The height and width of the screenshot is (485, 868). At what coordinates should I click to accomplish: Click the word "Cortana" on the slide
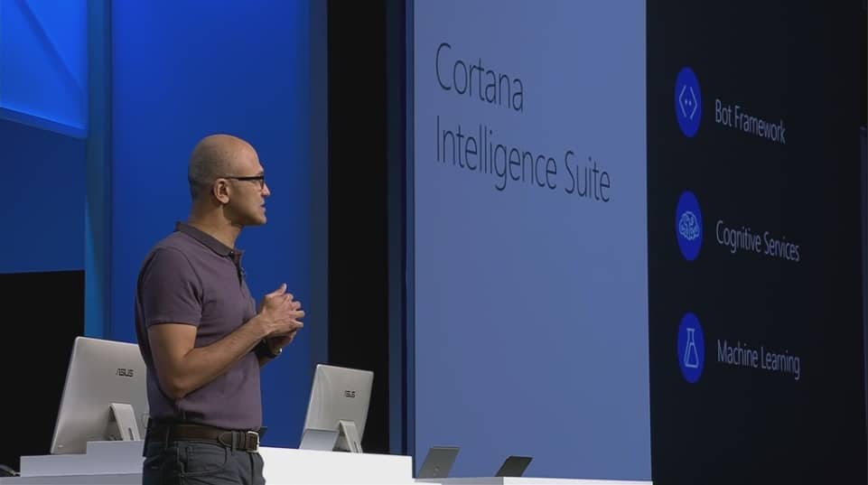(x=479, y=78)
